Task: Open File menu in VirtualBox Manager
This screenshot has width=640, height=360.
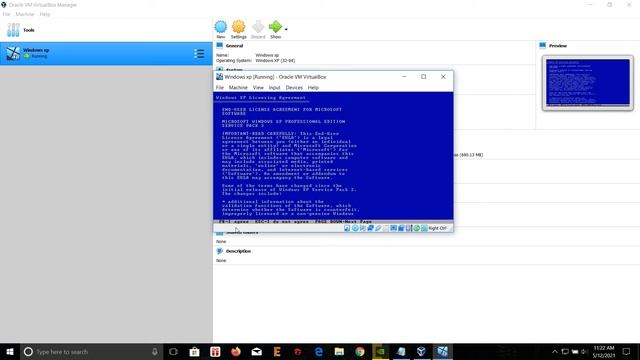Action: coord(6,14)
